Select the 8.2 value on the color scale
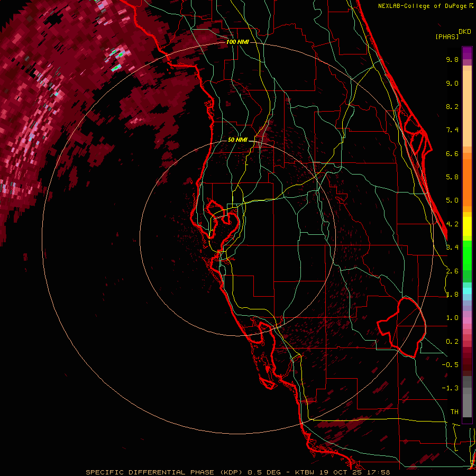This screenshot has width=476, height=476. [452, 106]
